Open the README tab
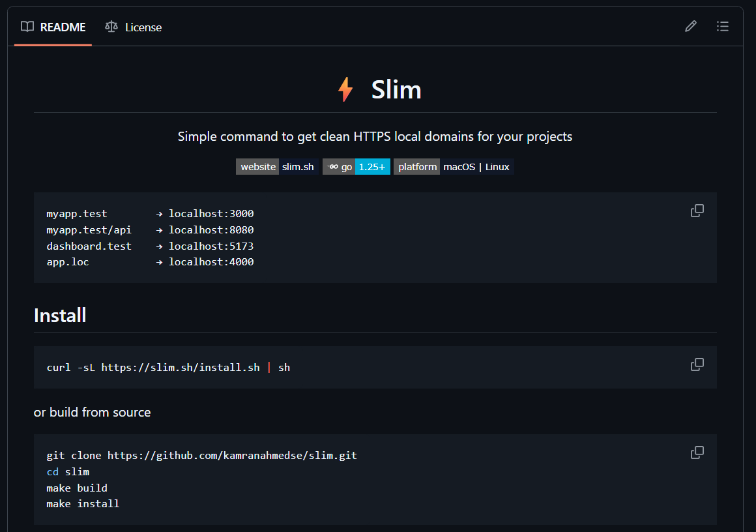 point(53,27)
